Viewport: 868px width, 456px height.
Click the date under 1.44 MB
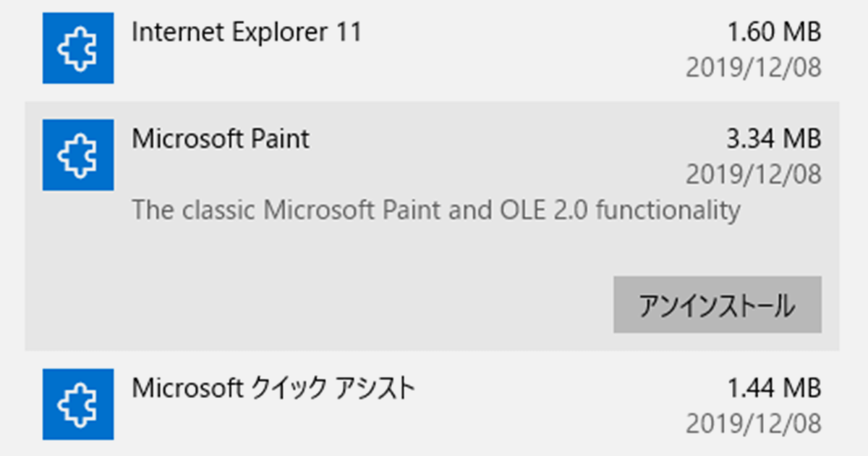point(754,423)
